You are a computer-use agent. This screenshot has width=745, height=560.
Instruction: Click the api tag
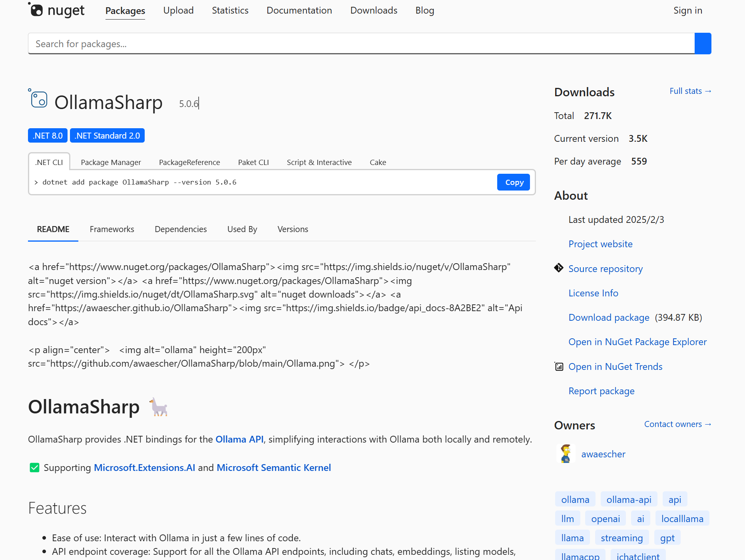(x=675, y=499)
